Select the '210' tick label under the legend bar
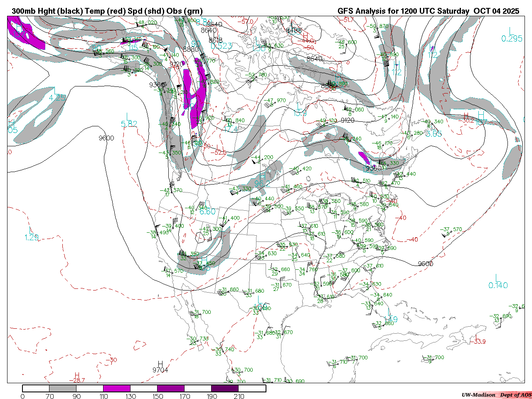 (x=239, y=396)
